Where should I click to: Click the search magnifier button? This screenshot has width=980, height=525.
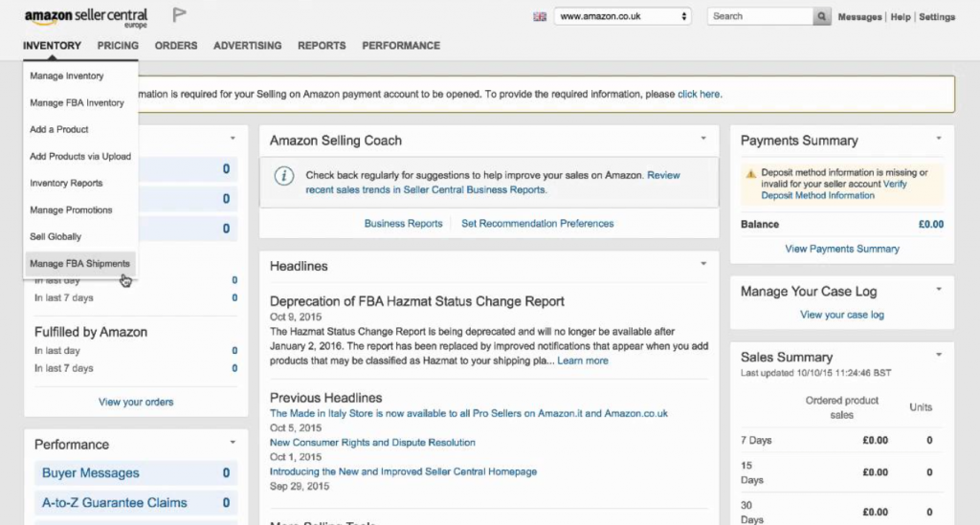[x=821, y=17]
